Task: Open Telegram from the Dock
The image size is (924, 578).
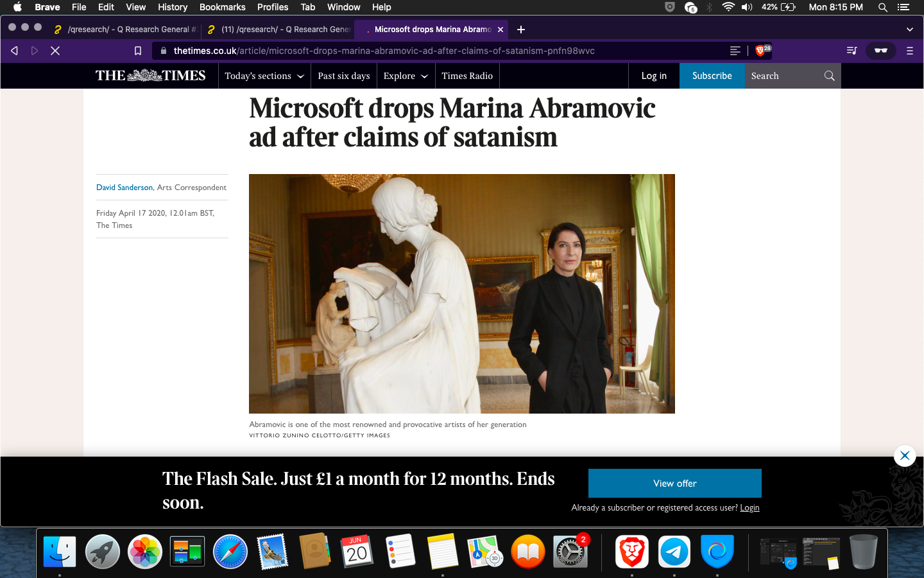Action: (x=674, y=552)
